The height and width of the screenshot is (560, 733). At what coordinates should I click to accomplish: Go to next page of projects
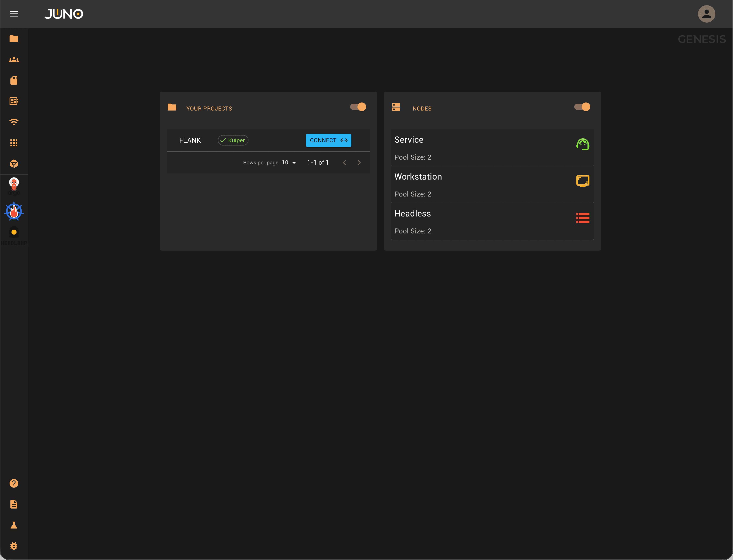pos(359,163)
